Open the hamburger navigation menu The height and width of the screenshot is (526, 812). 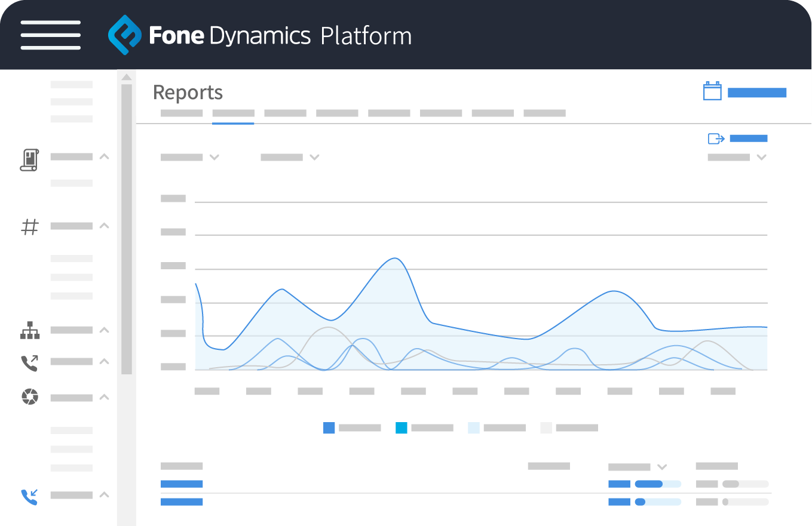[50, 35]
